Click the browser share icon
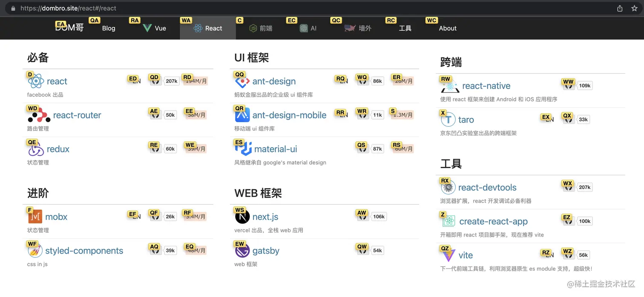644x297 pixels. (620, 8)
